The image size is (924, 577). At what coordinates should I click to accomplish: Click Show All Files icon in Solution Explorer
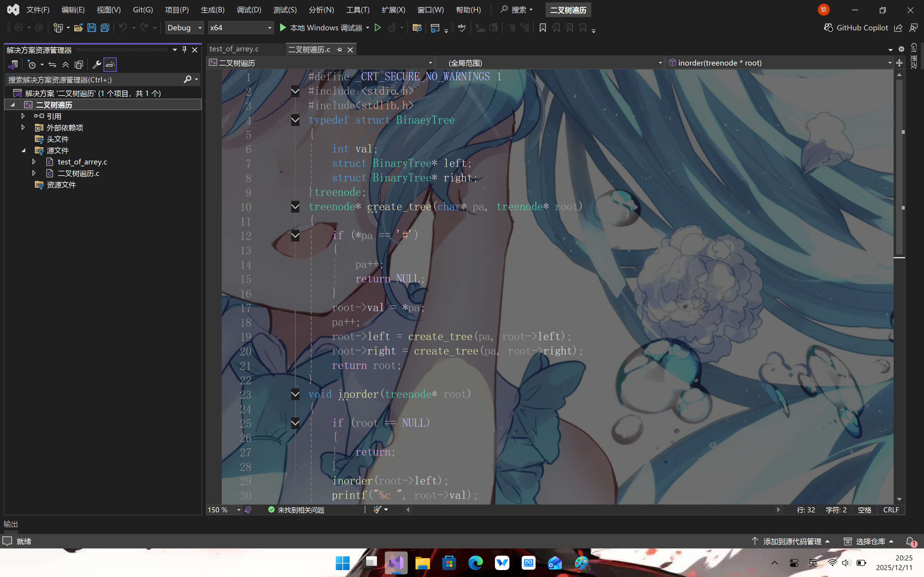[79, 64]
